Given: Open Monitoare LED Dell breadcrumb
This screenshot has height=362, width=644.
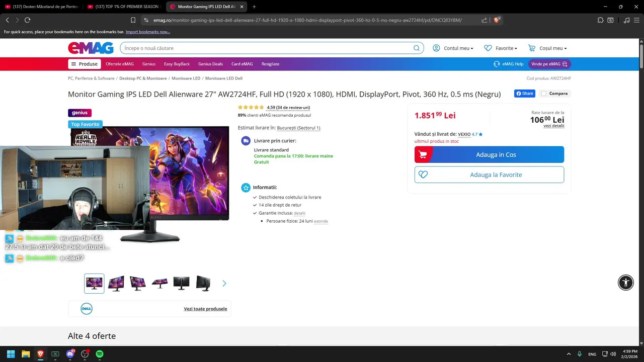Looking at the screenshot, I should 224,78.
